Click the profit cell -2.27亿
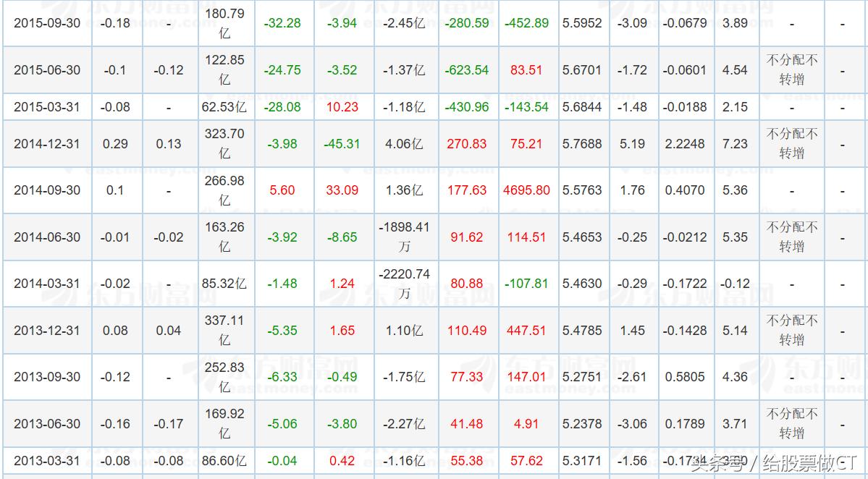This screenshot has width=868, height=479. pyautogui.click(x=404, y=424)
